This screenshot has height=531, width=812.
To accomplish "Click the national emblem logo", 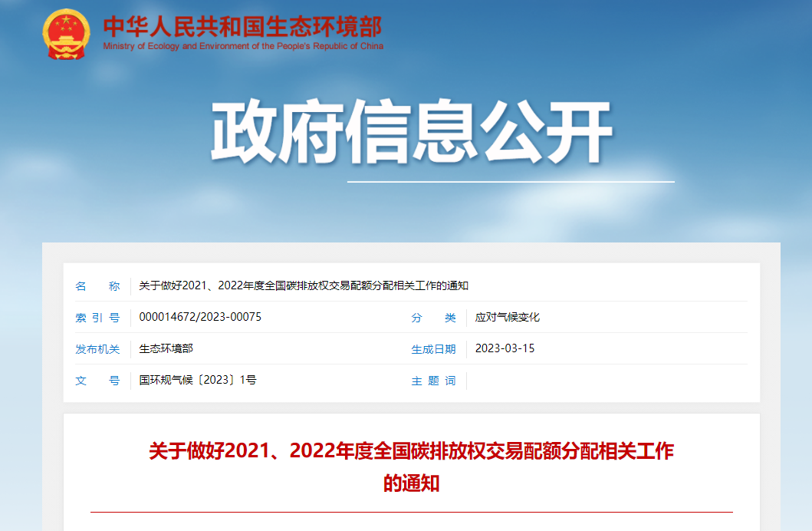I will 66,35.
